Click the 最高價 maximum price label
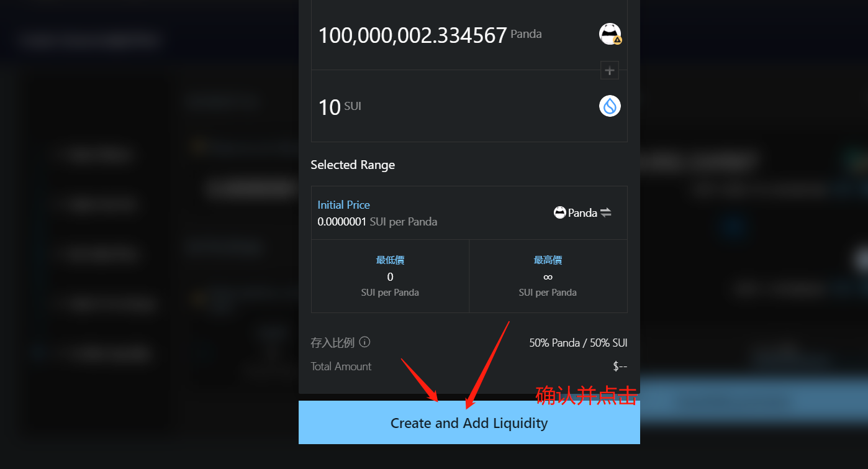868x469 pixels. [548, 260]
